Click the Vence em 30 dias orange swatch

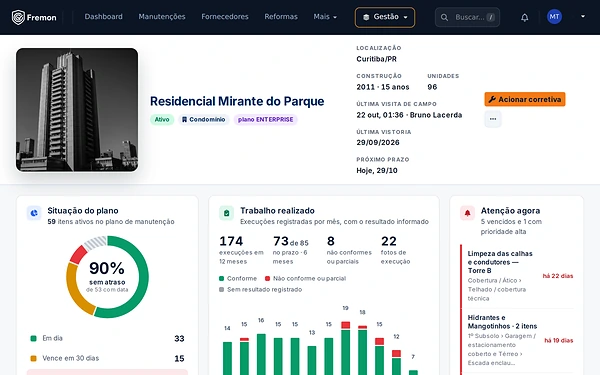pos(33,359)
